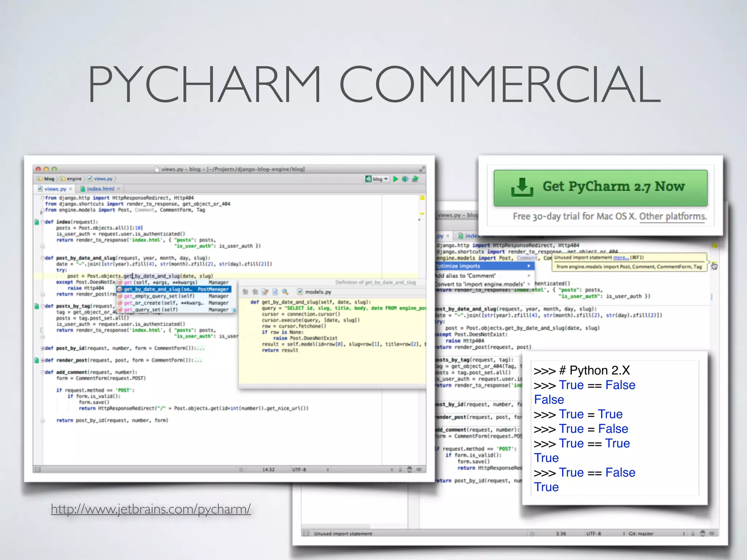Image resolution: width=747 pixels, height=560 pixels.
Task: Click the green 'Get PyCharm 2.7 Now' button
Action: pos(600,188)
